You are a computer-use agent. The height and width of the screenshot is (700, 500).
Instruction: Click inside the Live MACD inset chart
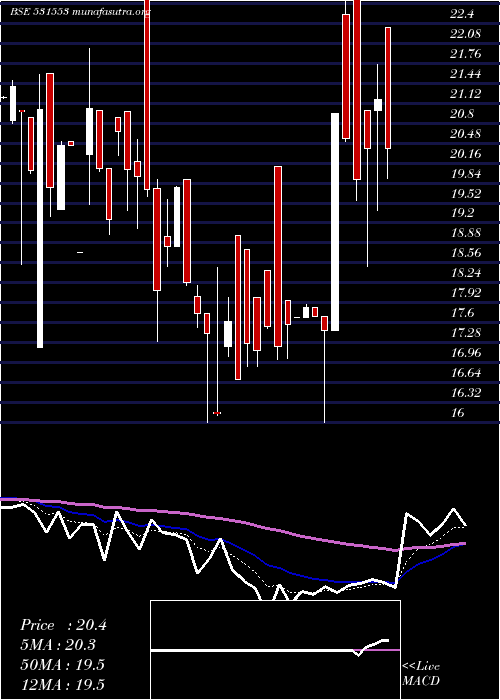[275, 650]
